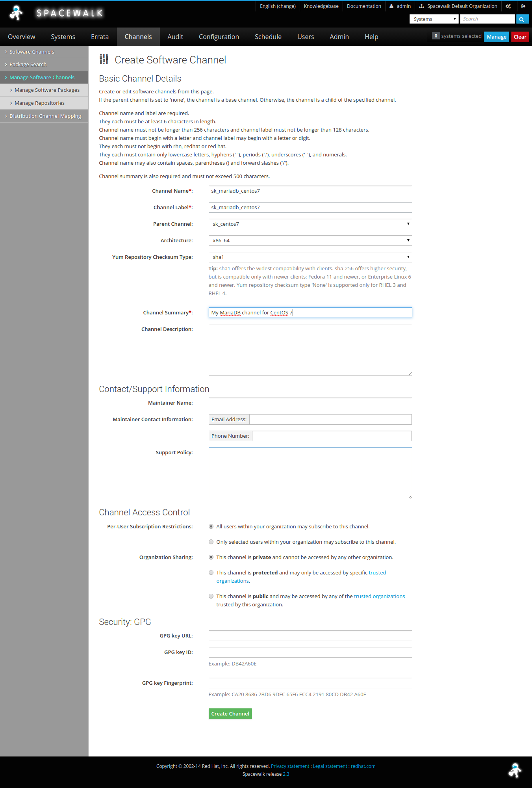The image size is (532, 788).
Task: Go to the Users tab
Action: [306, 37]
